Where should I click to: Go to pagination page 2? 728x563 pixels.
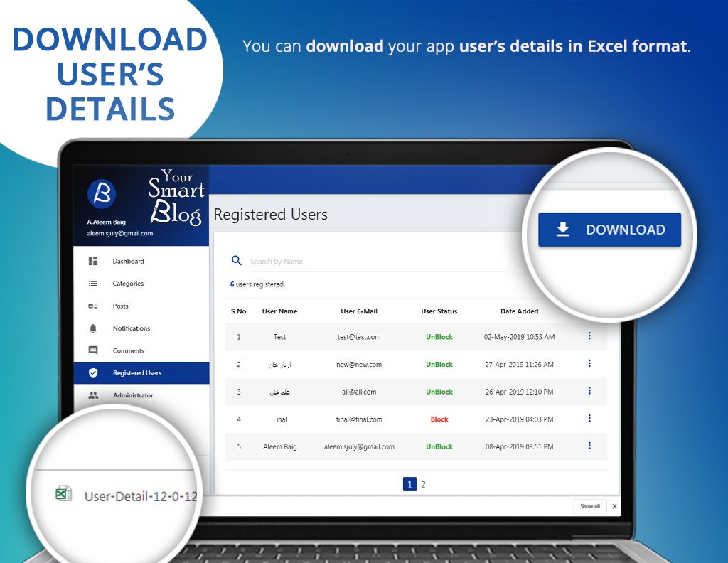pos(424,484)
